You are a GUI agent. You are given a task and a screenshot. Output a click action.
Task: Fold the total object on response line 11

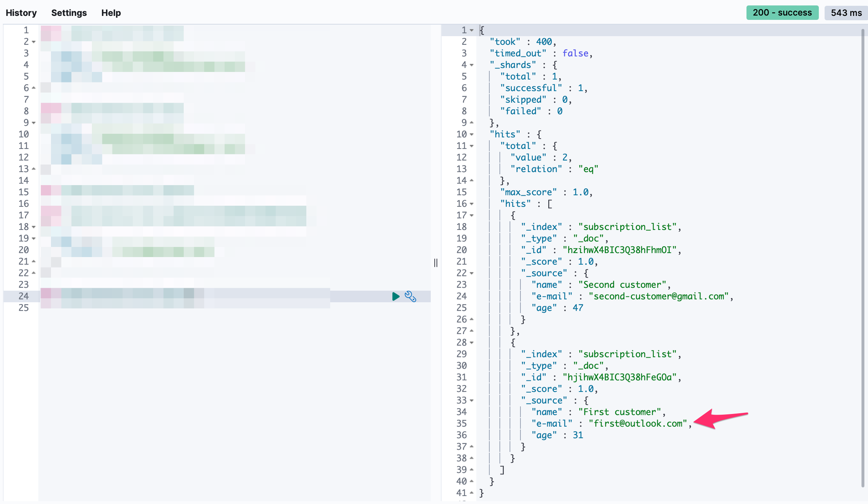(472, 146)
